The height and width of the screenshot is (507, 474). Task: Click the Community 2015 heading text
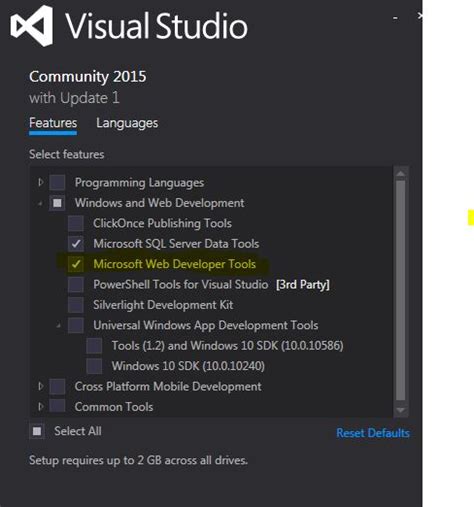point(88,77)
